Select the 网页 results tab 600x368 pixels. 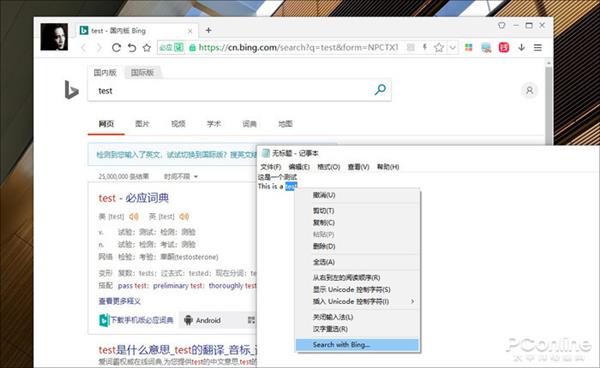tap(106, 124)
